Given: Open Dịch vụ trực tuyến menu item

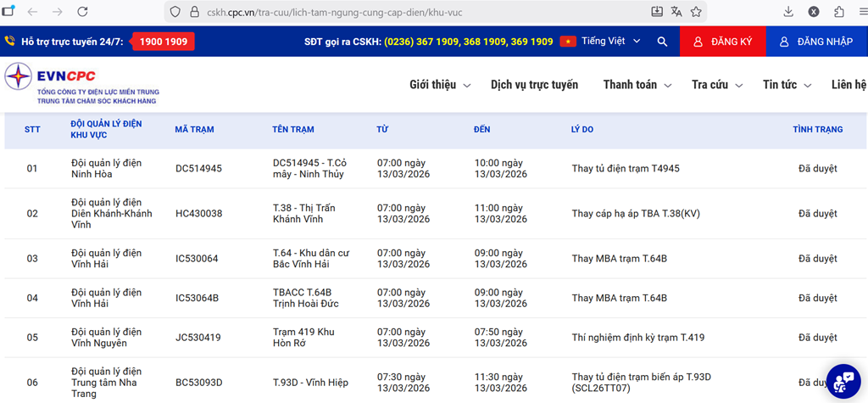Looking at the screenshot, I should [534, 85].
